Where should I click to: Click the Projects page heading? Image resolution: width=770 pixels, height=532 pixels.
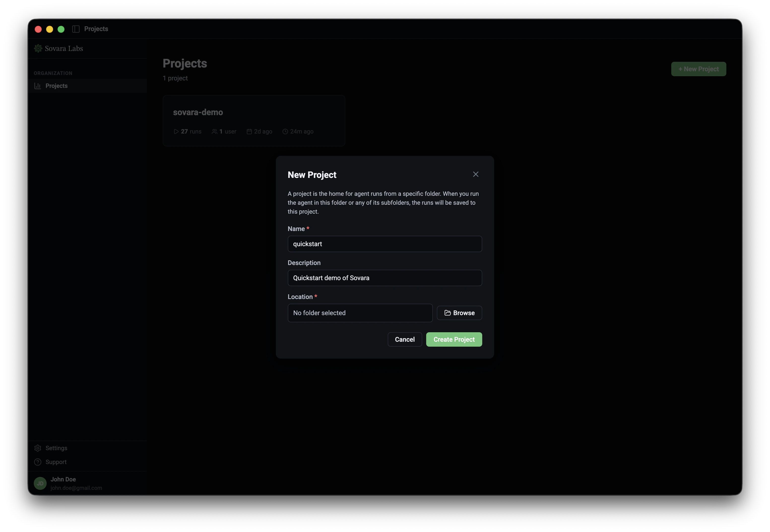(x=185, y=63)
